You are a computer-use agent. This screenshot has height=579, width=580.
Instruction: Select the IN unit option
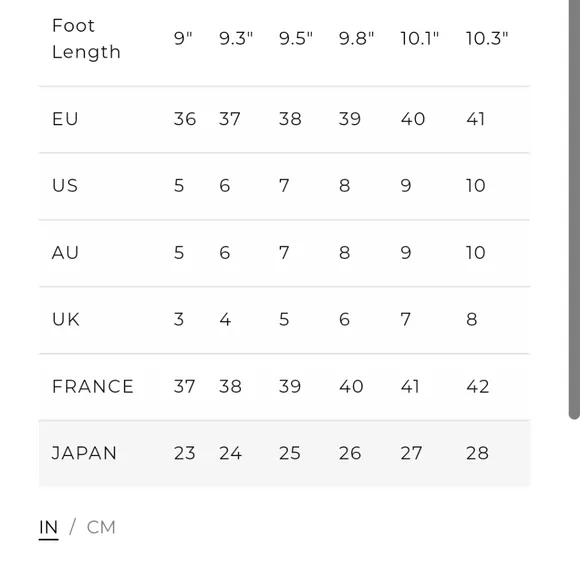tap(48, 527)
